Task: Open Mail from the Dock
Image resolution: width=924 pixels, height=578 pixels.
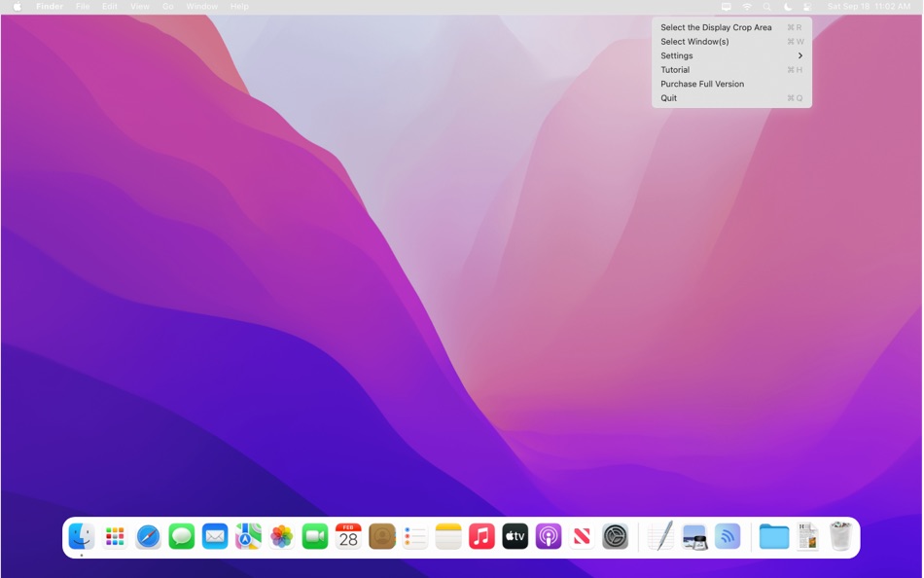Action: 214,536
